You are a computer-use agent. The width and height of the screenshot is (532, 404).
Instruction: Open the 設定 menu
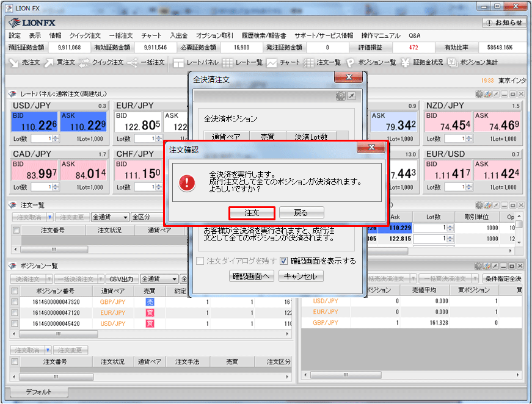(x=15, y=35)
